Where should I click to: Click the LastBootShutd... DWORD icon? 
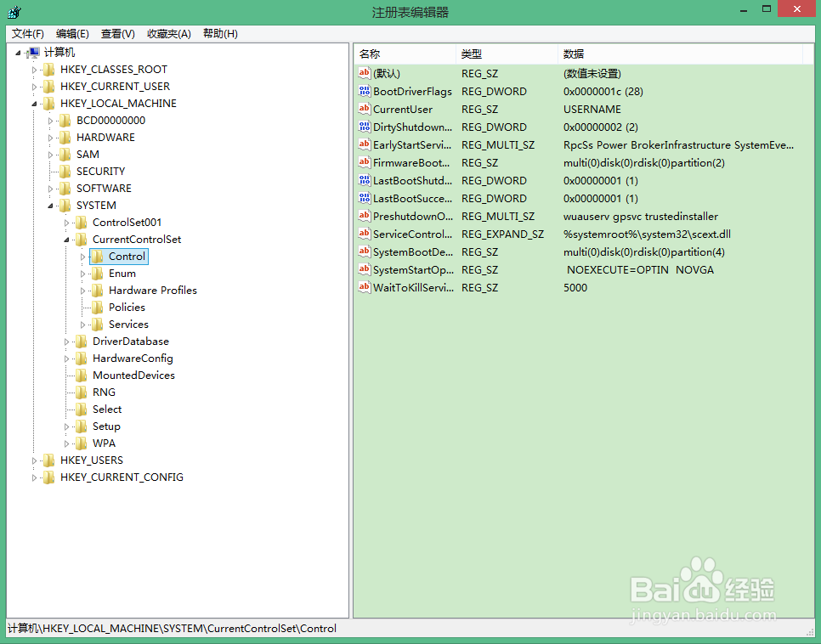(x=365, y=179)
